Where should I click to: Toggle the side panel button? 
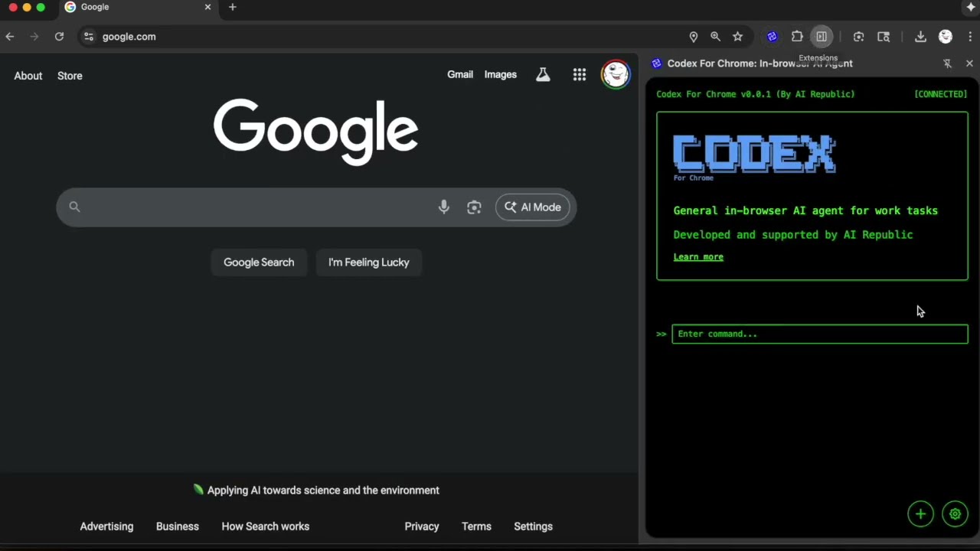pos(822,37)
